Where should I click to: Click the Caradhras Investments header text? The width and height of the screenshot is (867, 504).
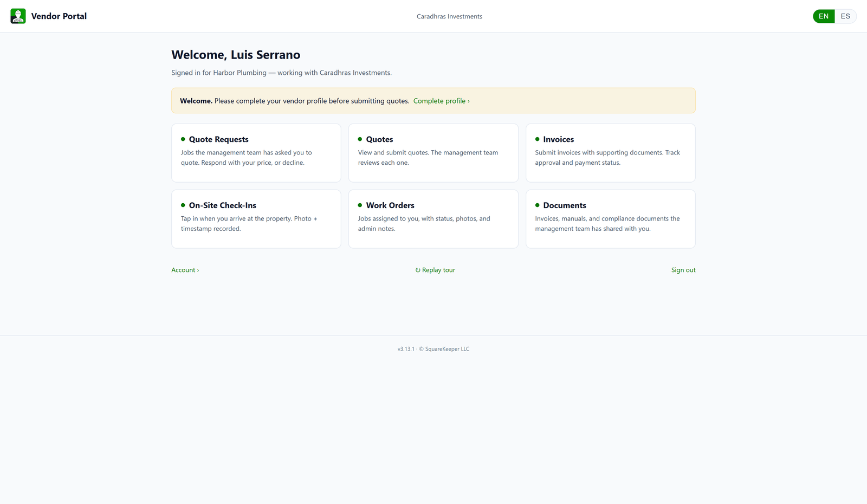point(449,16)
